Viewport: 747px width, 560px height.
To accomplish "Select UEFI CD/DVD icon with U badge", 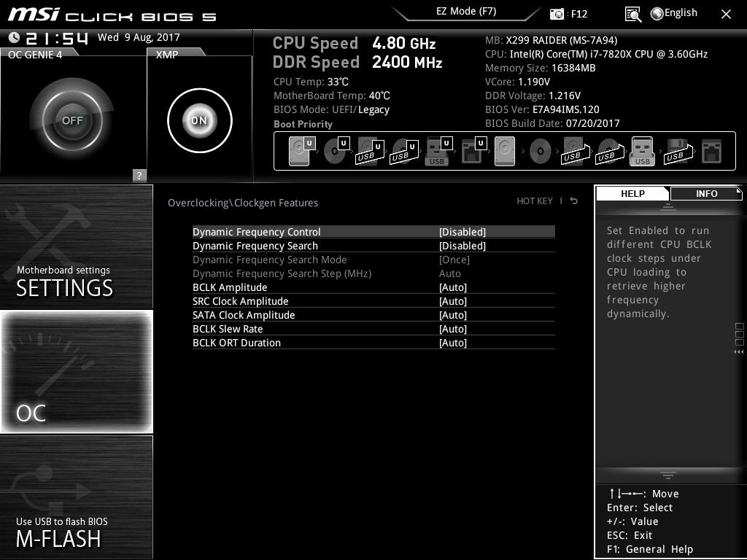I will [336, 151].
